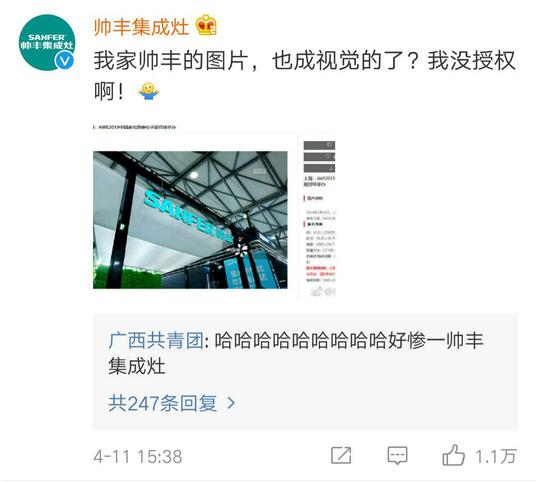Click the 1.1万 like count
The width and height of the screenshot is (550, 484).
496,456
